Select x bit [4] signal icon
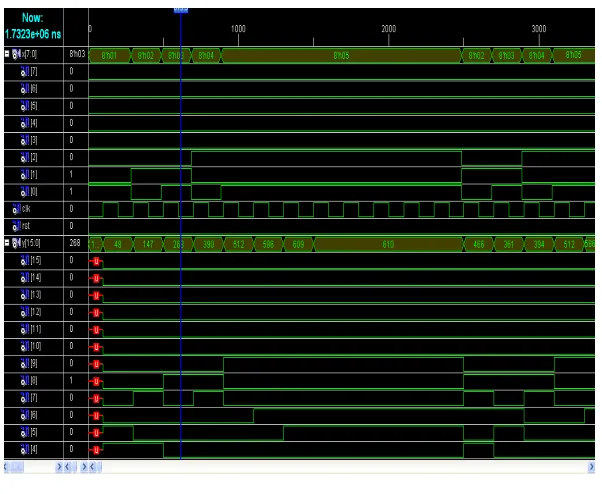 click(x=25, y=123)
